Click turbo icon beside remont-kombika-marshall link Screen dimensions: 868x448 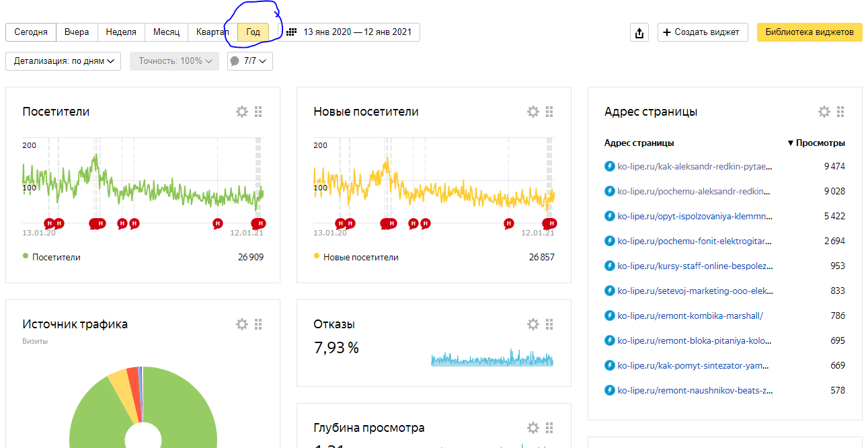click(610, 315)
